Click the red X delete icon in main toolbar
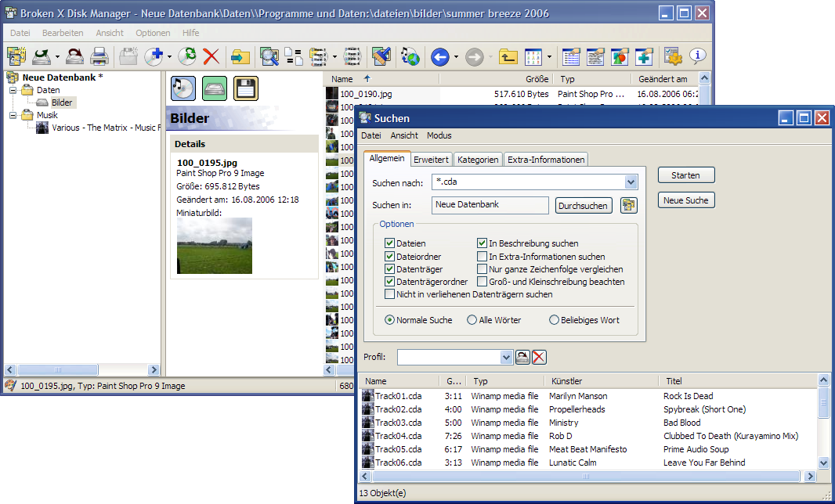 [211, 56]
